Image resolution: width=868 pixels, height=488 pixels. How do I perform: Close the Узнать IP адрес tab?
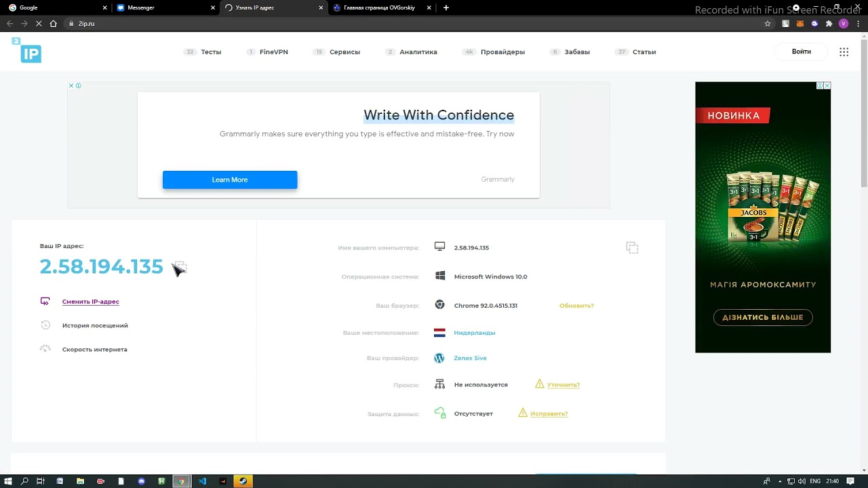pyautogui.click(x=321, y=7)
